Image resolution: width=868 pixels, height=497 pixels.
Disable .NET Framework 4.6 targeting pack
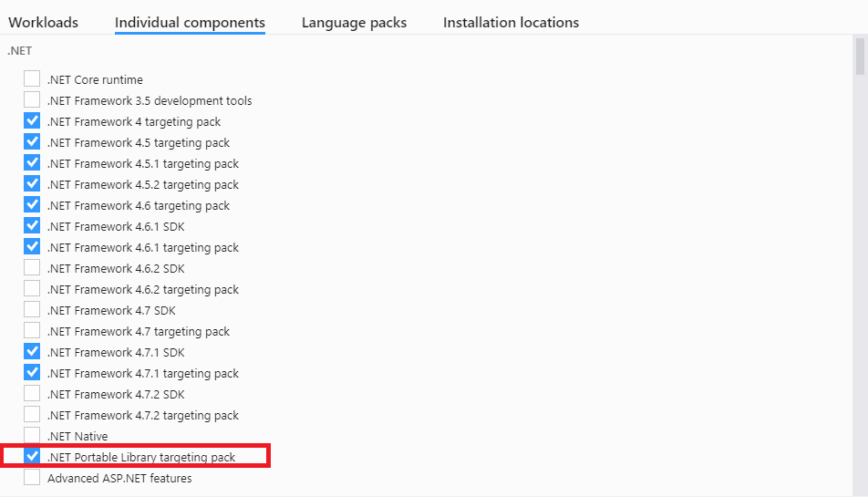[x=32, y=205]
